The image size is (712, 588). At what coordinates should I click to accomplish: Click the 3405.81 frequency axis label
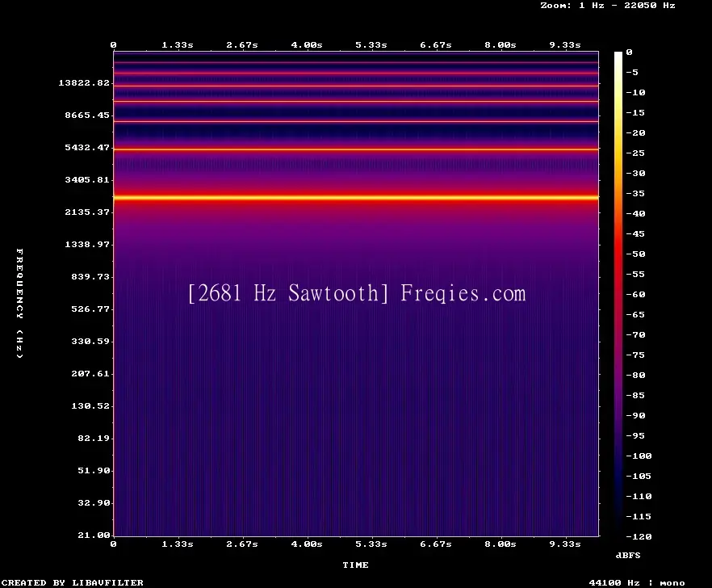(87, 179)
